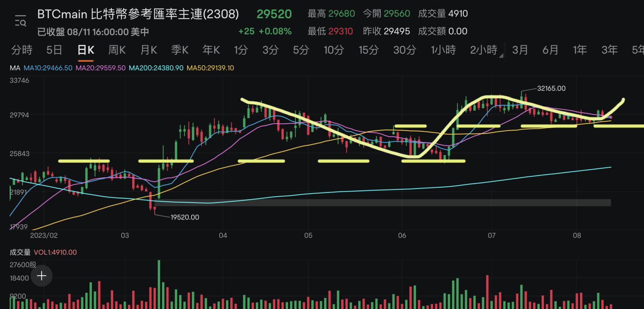Click the MA200 indicator value label

pyautogui.click(x=156, y=68)
